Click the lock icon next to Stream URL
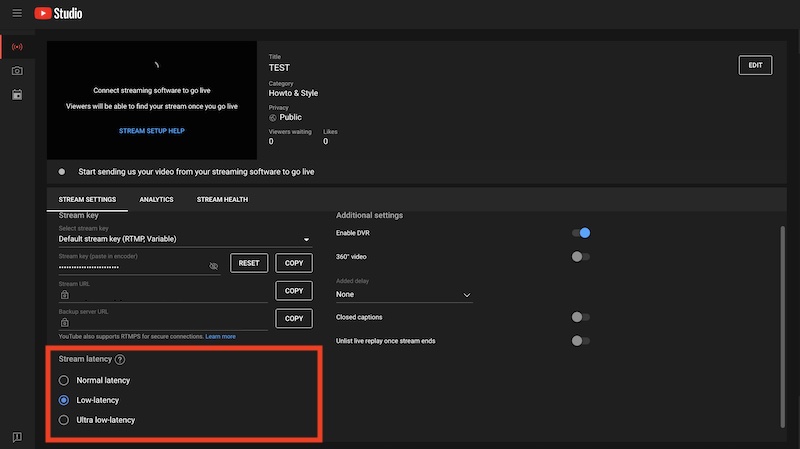The height and width of the screenshot is (449, 800). coord(64,294)
